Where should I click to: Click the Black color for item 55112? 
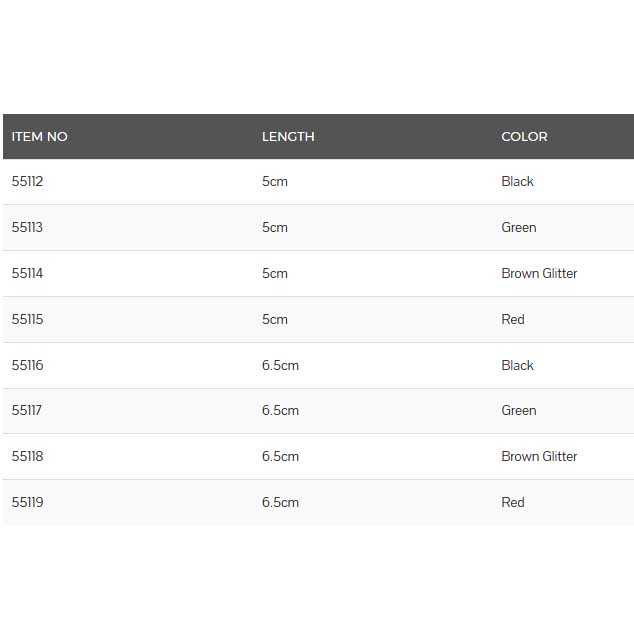[517, 182]
